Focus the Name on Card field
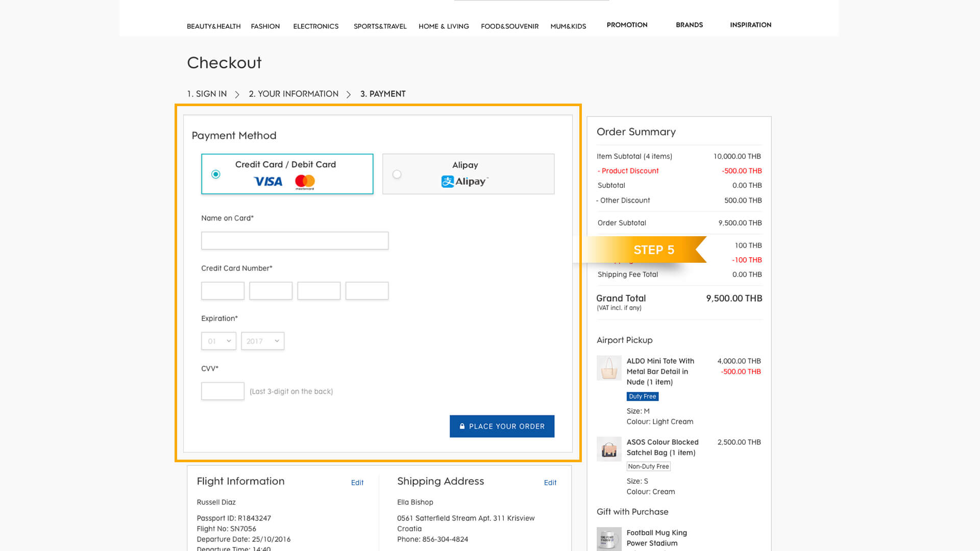Screen dimensions: 980x551 295,241
